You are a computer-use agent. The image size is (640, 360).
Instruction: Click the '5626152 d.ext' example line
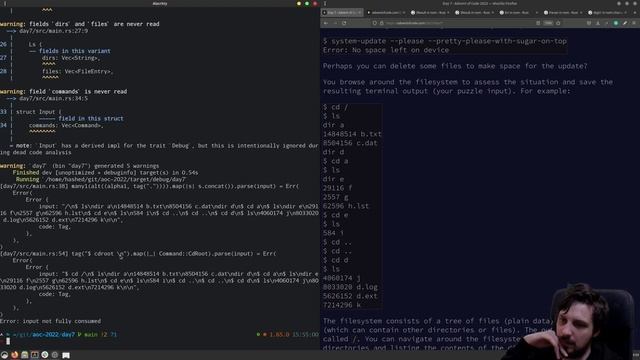click(x=350, y=296)
